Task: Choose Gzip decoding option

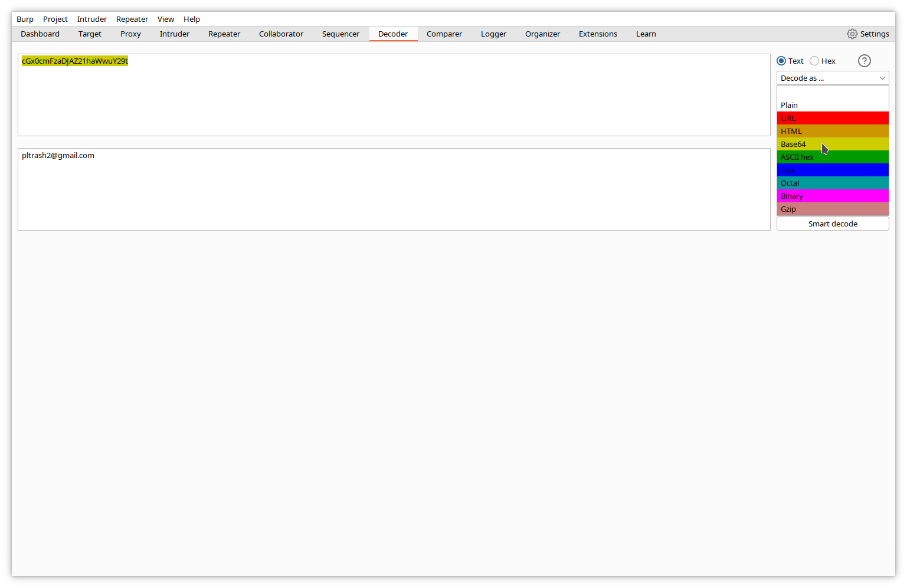Action: click(x=833, y=209)
